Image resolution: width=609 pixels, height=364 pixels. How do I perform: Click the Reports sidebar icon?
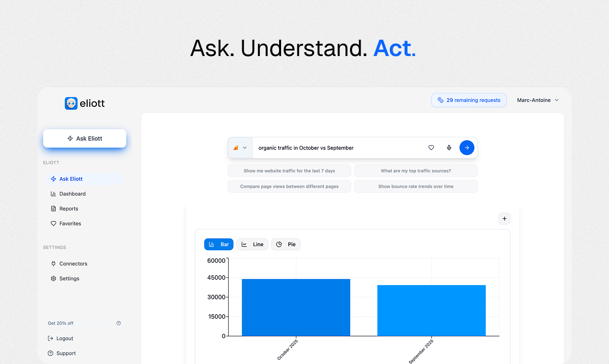pos(54,208)
